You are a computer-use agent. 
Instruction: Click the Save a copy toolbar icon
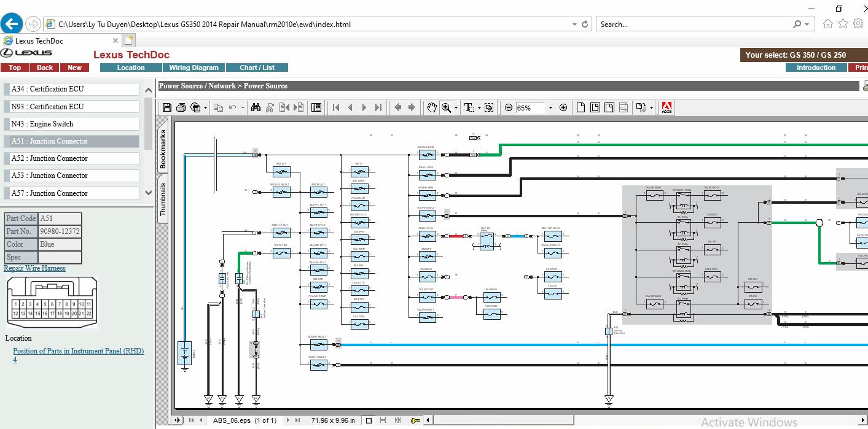(x=166, y=107)
